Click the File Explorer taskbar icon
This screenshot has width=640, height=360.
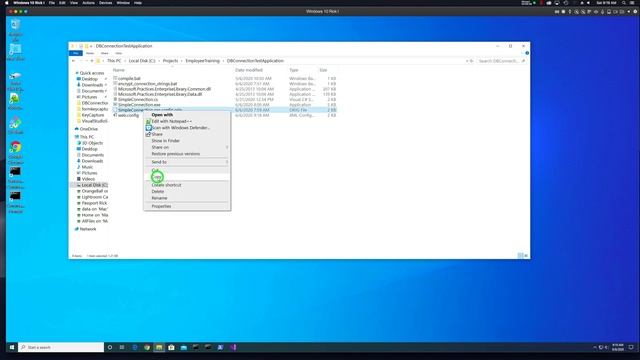point(159,347)
